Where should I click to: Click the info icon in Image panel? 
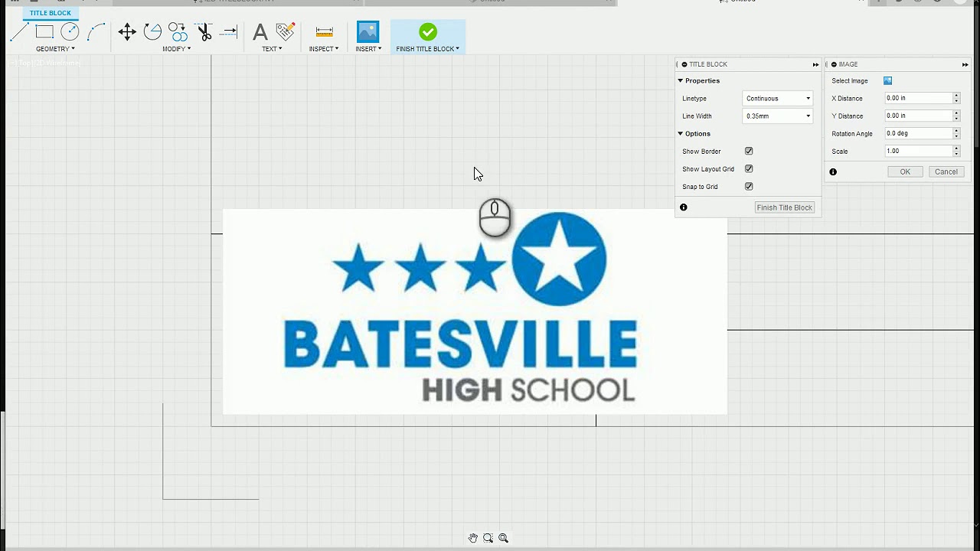pos(833,172)
